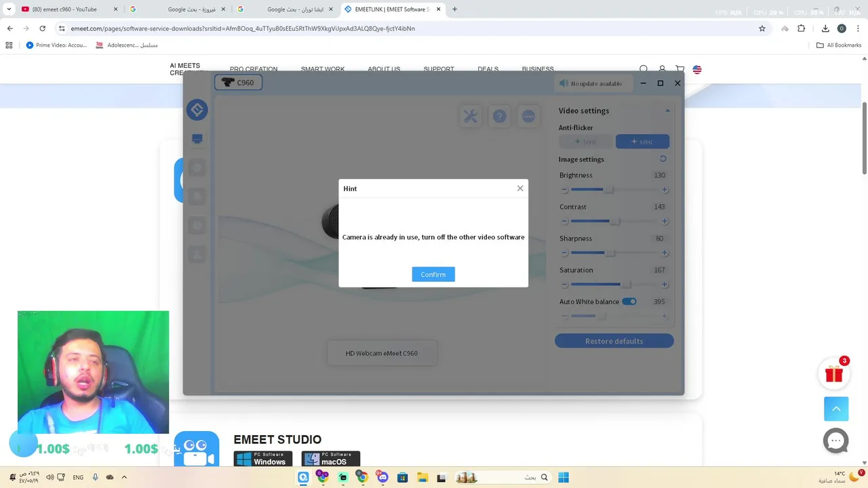The width and height of the screenshot is (868, 488).
Task: Confirm the Hint dialog
Action: click(433, 274)
